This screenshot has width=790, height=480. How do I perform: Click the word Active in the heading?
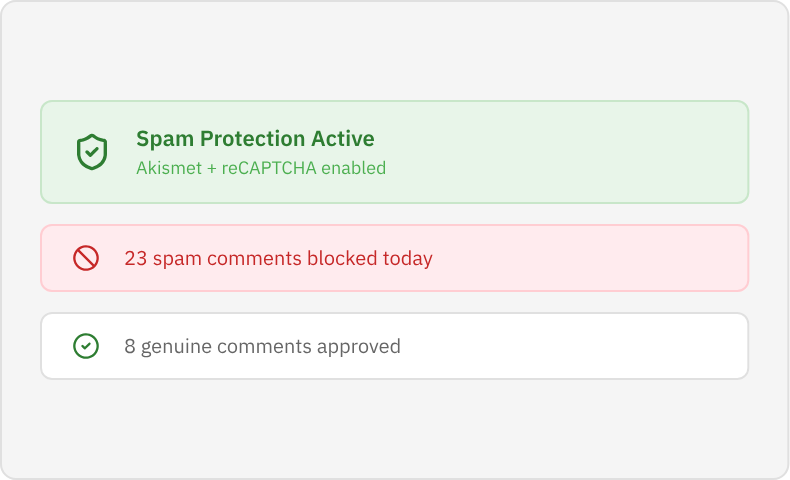[x=343, y=139]
